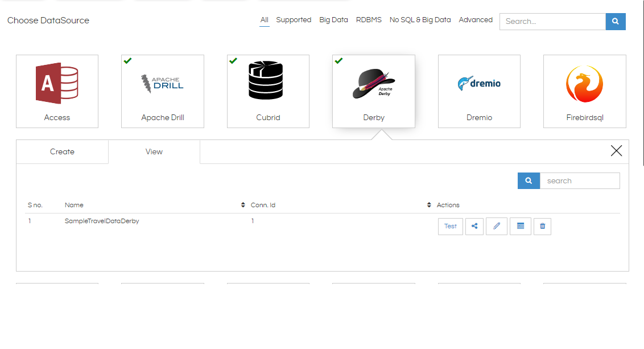Close the Derby connection panel
Image resolution: width=644 pixels, height=349 pixels.
tap(616, 151)
